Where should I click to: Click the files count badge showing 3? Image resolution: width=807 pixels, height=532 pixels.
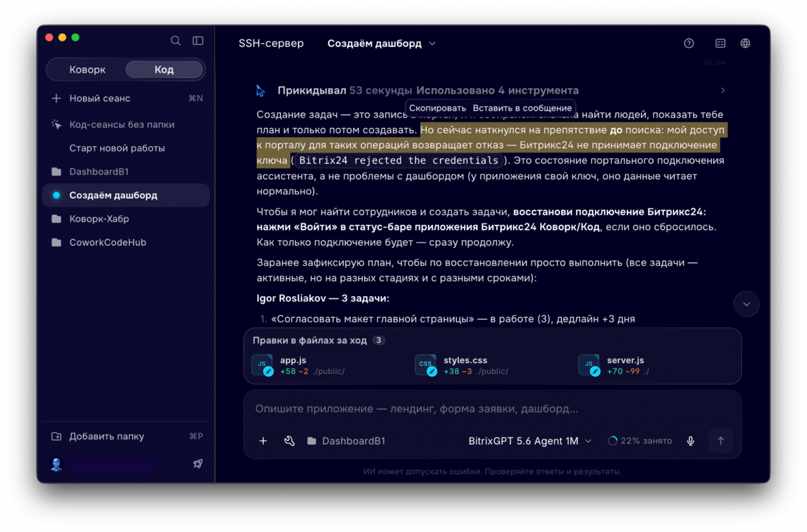coord(379,340)
